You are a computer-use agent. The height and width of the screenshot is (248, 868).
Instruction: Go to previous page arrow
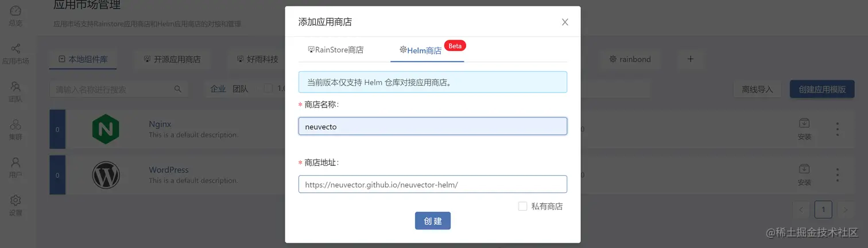(x=801, y=210)
